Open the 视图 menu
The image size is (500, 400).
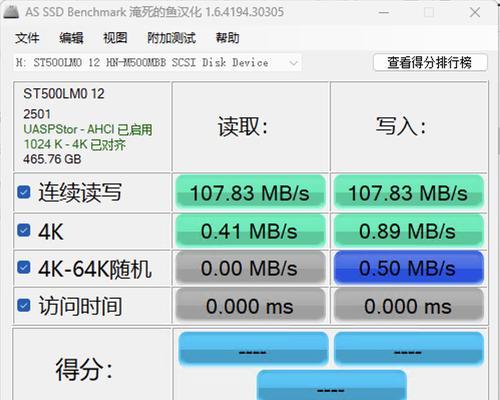pos(115,38)
